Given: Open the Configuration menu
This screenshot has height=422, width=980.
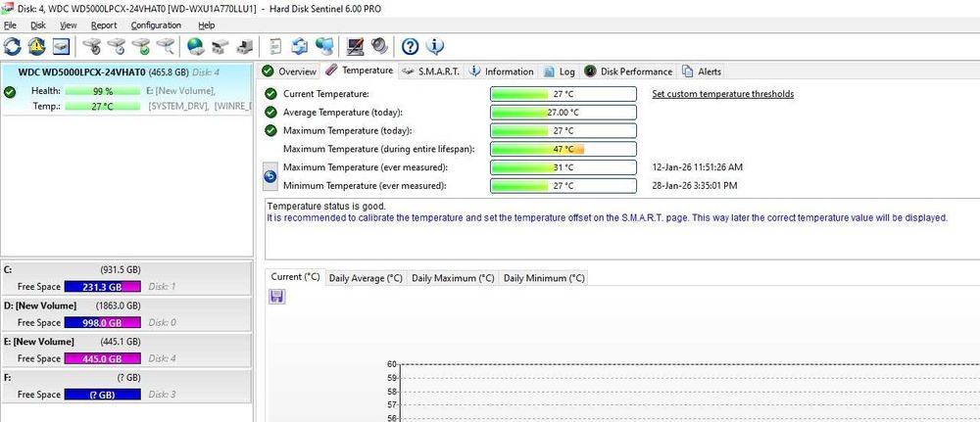Looking at the screenshot, I should pyautogui.click(x=156, y=25).
